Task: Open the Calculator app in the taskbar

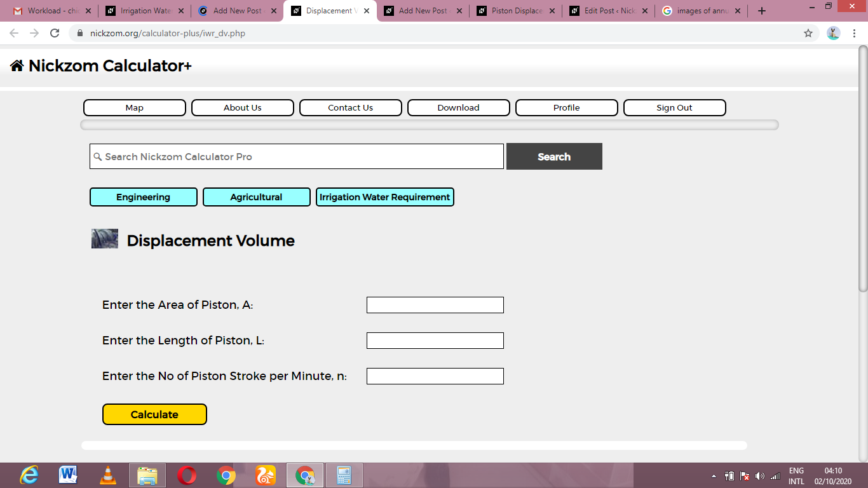Action: [344, 475]
